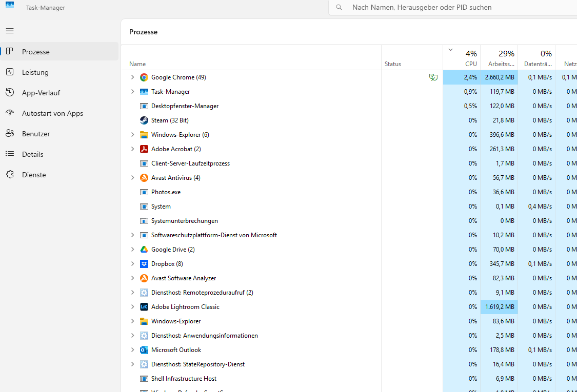This screenshot has height=392, width=577.
Task: Expand the Microsoft Outlook entry
Action: click(132, 349)
